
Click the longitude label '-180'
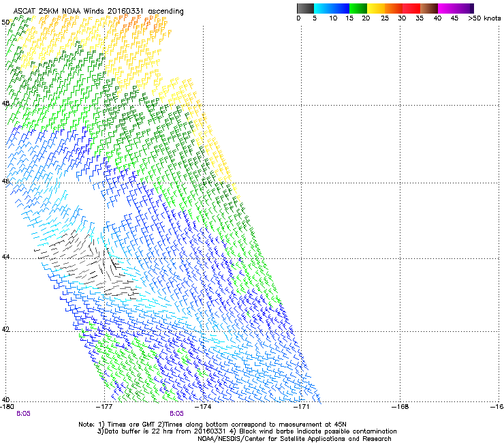coord(7,407)
